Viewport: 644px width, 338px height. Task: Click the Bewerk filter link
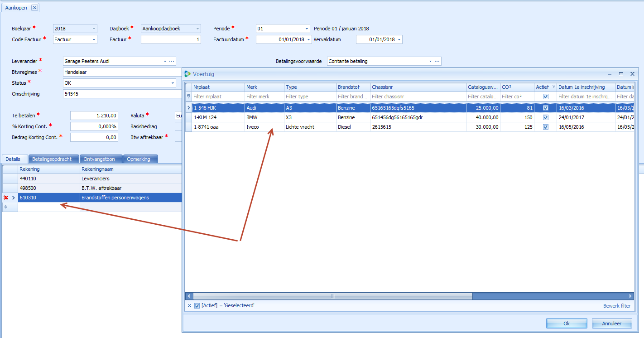(x=616, y=306)
